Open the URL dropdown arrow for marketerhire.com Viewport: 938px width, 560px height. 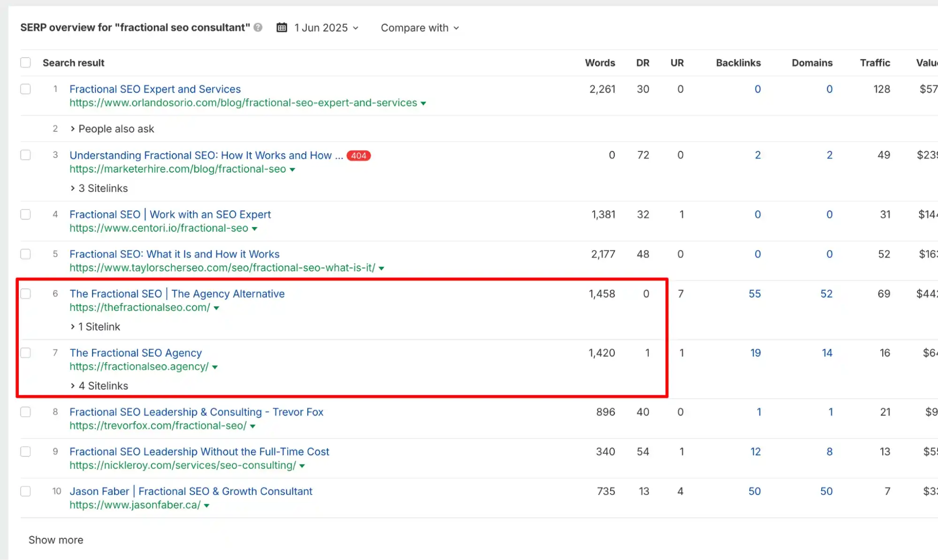tap(292, 169)
